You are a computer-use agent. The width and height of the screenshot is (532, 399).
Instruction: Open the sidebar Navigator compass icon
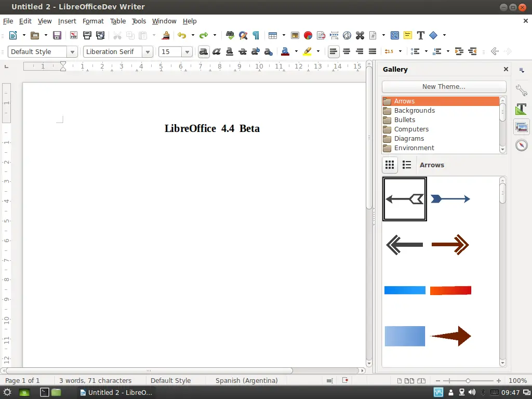click(x=522, y=145)
